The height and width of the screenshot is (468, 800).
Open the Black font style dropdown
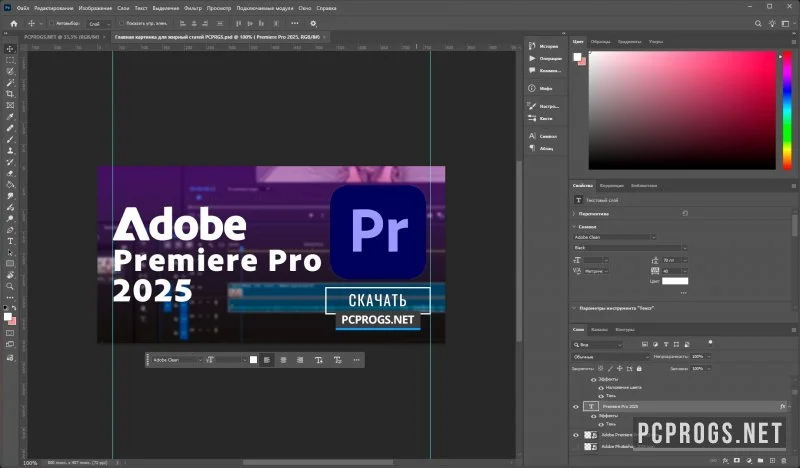[x=630, y=248]
